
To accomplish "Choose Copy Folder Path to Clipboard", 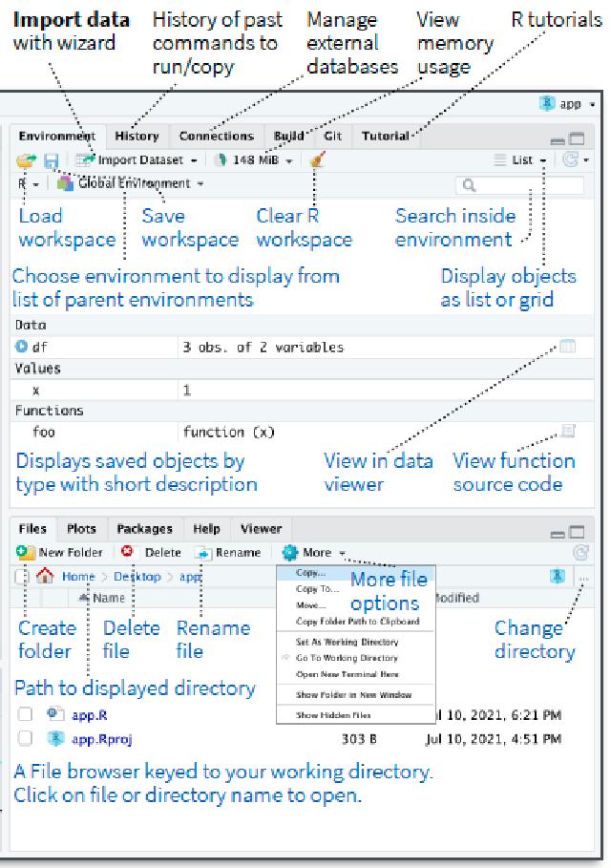I will pyautogui.click(x=357, y=621).
